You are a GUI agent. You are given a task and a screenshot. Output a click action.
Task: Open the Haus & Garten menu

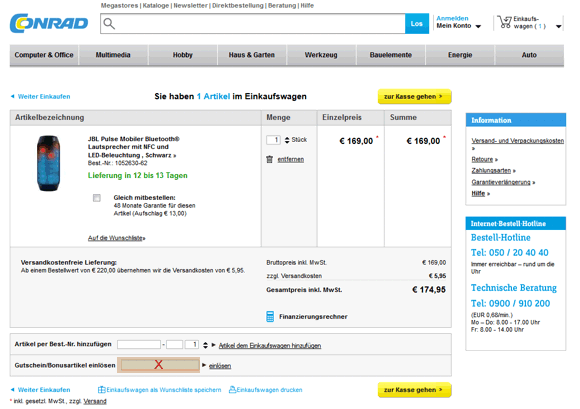pyautogui.click(x=252, y=55)
